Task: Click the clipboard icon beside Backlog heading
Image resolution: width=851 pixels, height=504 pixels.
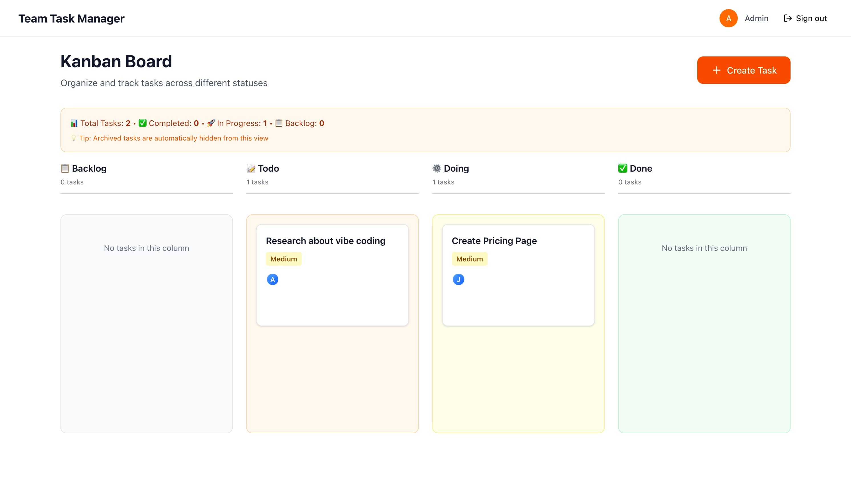Action: 64,168
